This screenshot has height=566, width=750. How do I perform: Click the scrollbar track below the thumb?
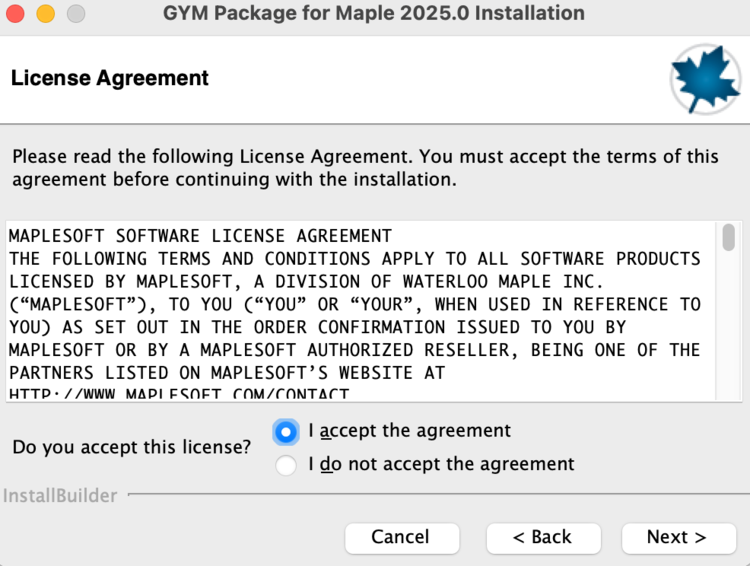(729, 330)
